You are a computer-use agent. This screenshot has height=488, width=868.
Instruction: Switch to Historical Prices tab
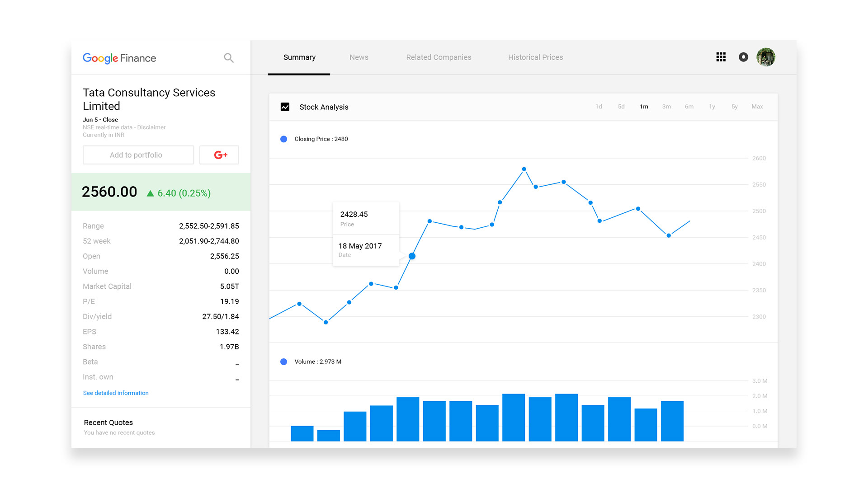pyautogui.click(x=535, y=57)
